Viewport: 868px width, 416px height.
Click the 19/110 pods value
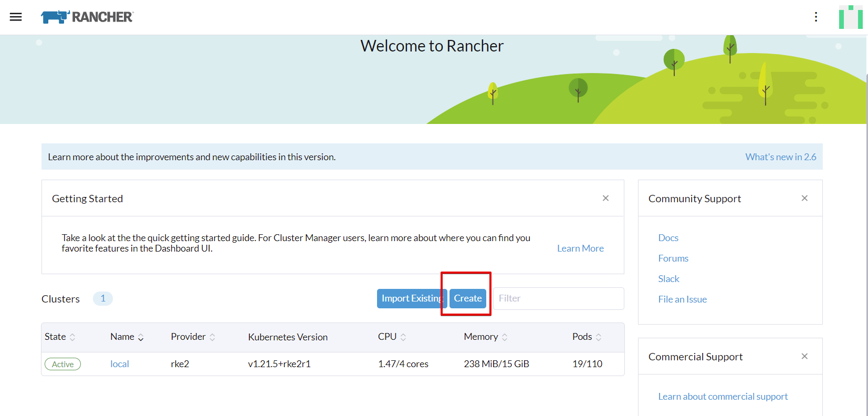(587, 364)
